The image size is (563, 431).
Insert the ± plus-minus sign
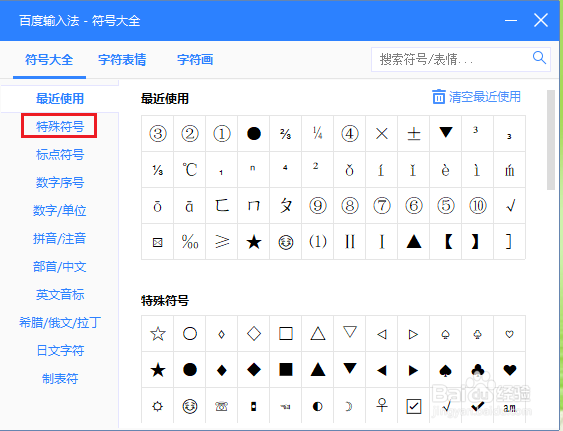click(413, 134)
